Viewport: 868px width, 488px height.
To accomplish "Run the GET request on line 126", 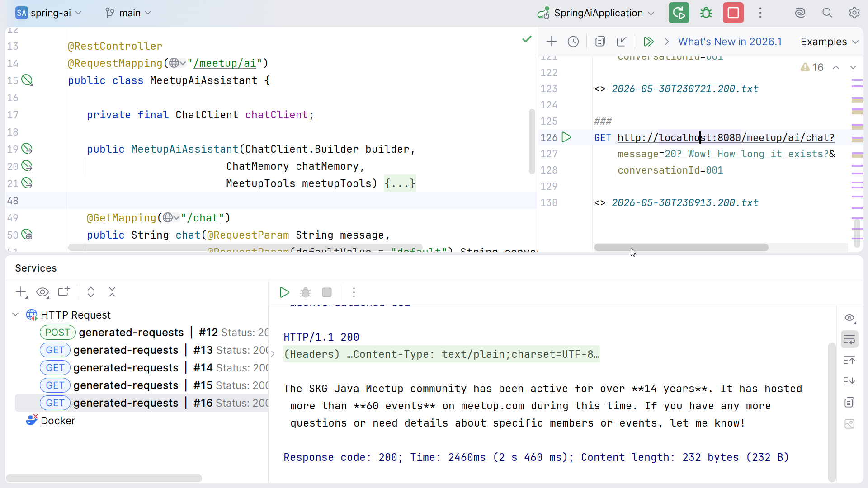I will click(x=566, y=137).
